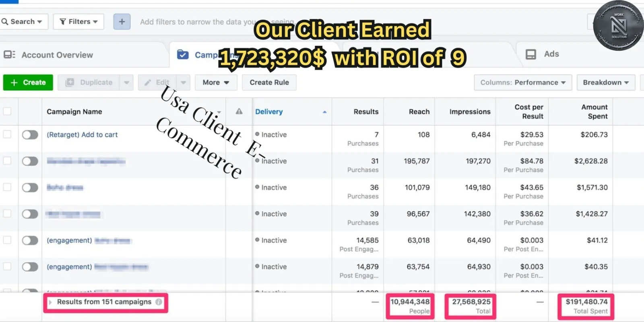The height and width of the screenshot is (322, 644).
Task: Check the select-all campaigns header checkbox
Action: pos(7,111)
